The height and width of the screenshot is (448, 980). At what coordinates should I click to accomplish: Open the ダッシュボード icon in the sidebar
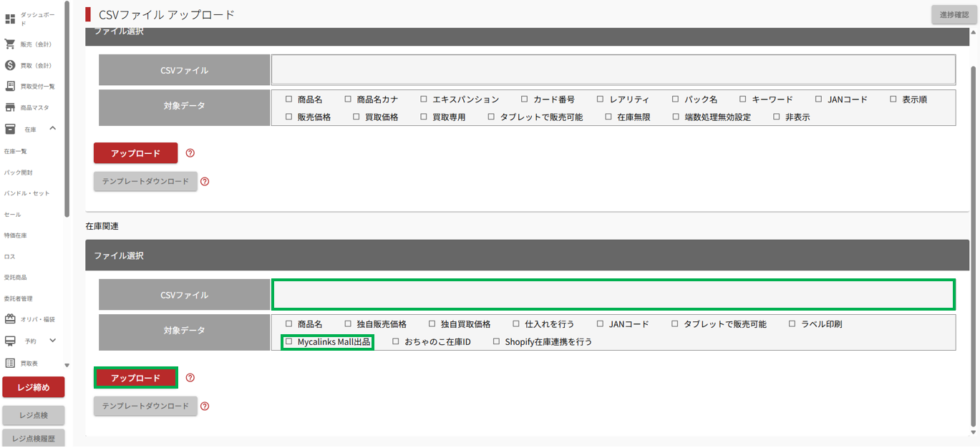coord(10,19)
